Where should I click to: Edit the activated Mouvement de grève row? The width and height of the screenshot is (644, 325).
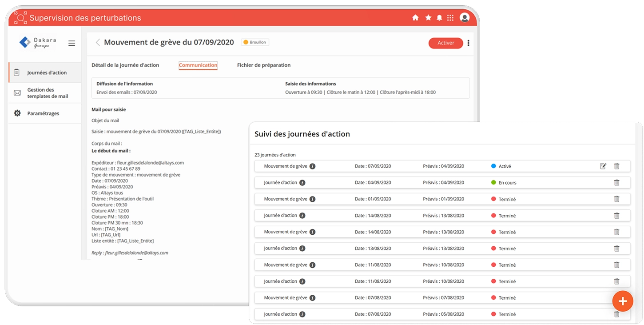pos(603,166)
